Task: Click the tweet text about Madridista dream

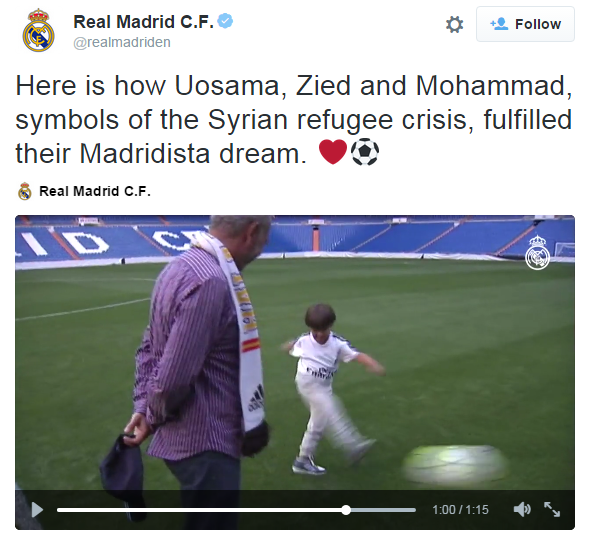Action: pyautogui.click(x=294, y=120)
